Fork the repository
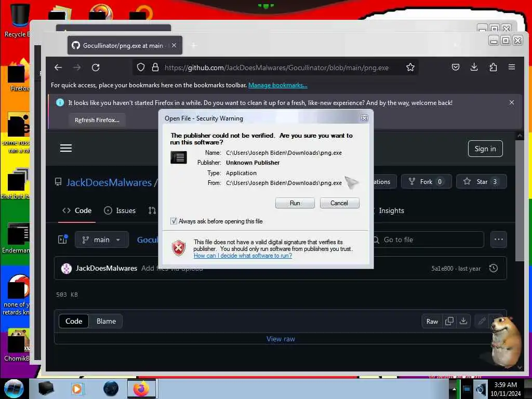 click(x=426, y=181)
